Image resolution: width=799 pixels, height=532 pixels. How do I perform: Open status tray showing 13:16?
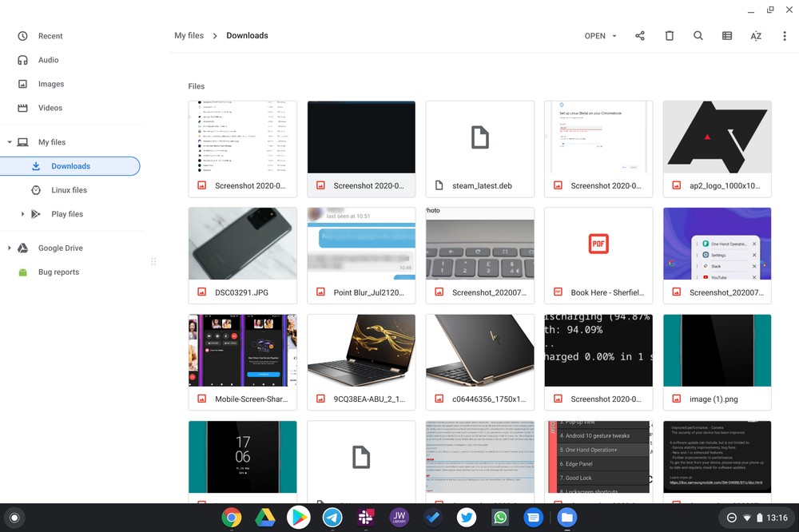pyautogui.click(x=756, y=518)
